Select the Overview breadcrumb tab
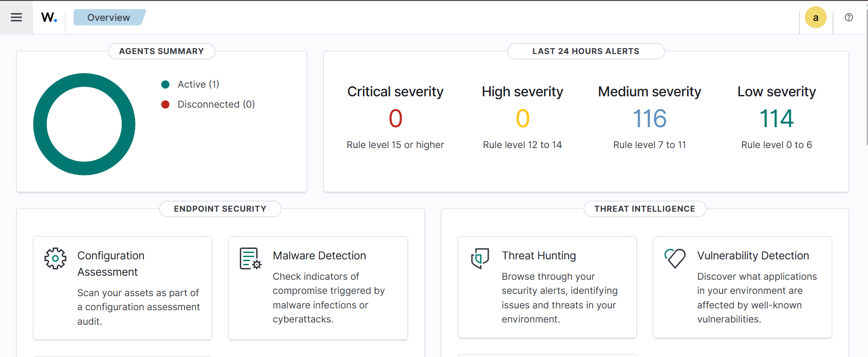The height and width of the screenshot is (357, 868). pyautogui.click(x=109, y=17)
